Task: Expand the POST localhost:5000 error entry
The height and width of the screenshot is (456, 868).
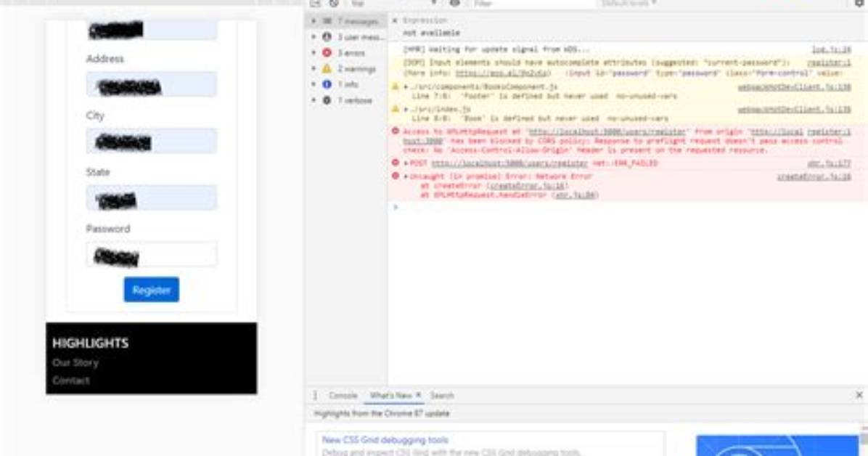Action: click(406, 163)
